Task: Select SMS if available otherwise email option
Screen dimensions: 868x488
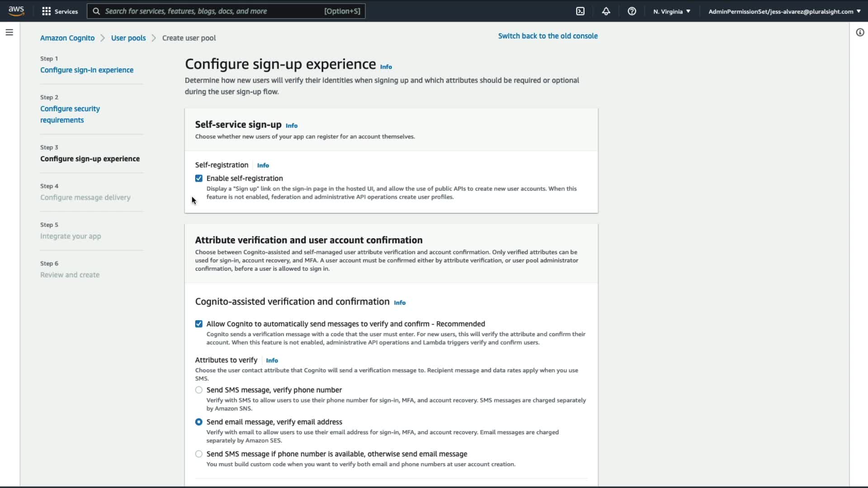Action: click(x=199, y=454)
